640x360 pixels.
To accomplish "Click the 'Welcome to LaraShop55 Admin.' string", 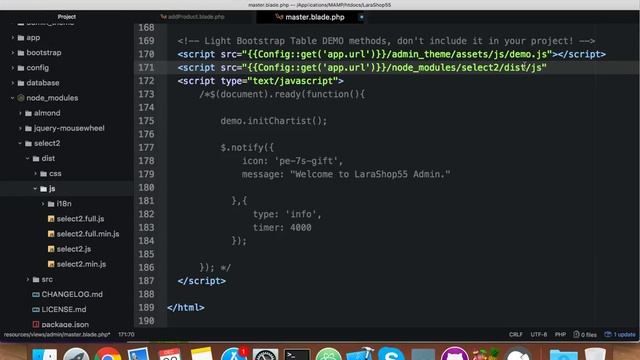I will coord(370,174).
